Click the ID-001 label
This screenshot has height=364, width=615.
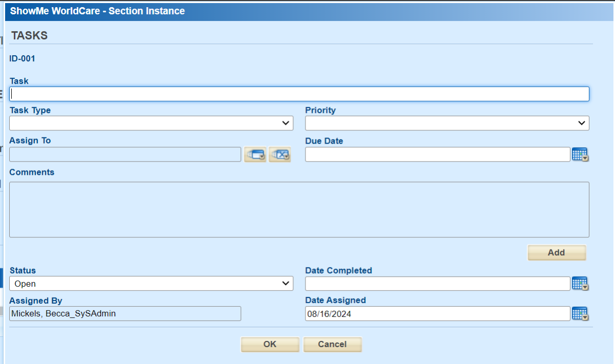point(23,59)
